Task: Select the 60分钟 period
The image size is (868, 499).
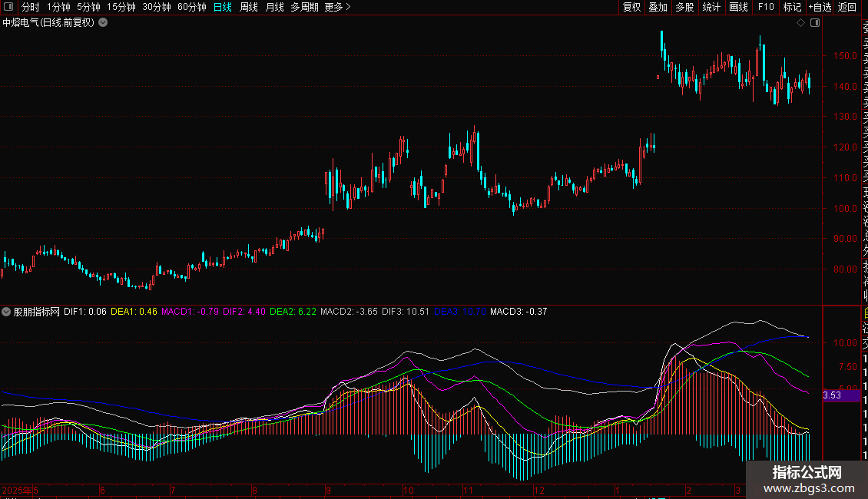Action: point(192,7)
